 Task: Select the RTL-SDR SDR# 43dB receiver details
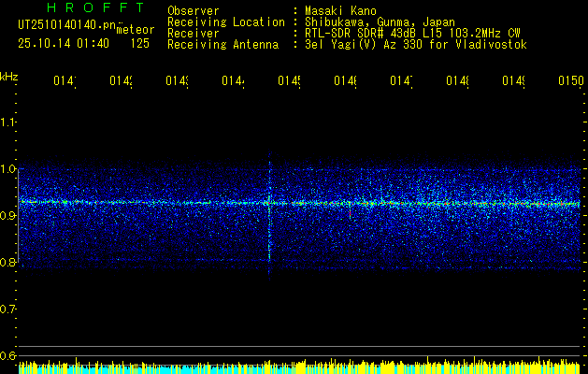(x=412, y=34)
